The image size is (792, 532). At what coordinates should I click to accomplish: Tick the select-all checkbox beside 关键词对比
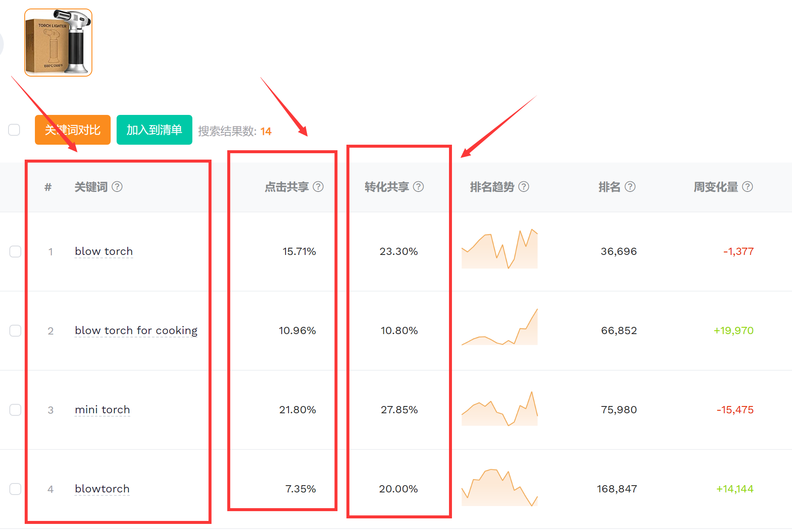(x=14, y=130)
